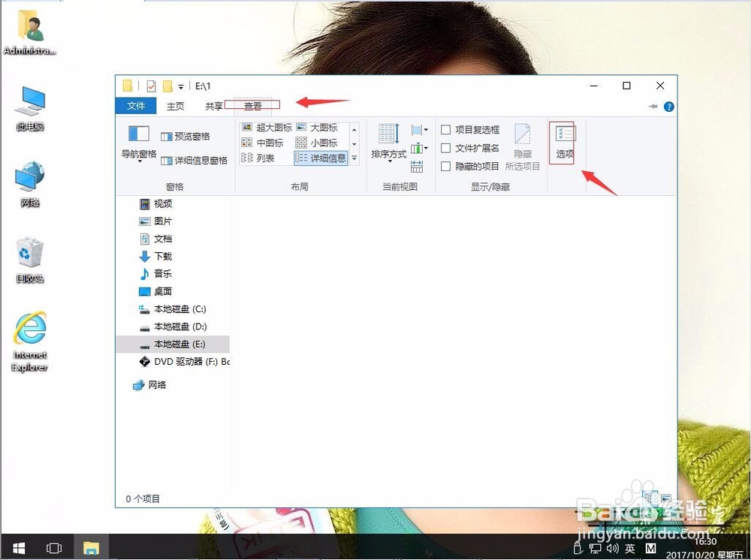Select 网络 in the navigation pane
The height and width of the screenshot is (560, 751).
pos(149,385)
